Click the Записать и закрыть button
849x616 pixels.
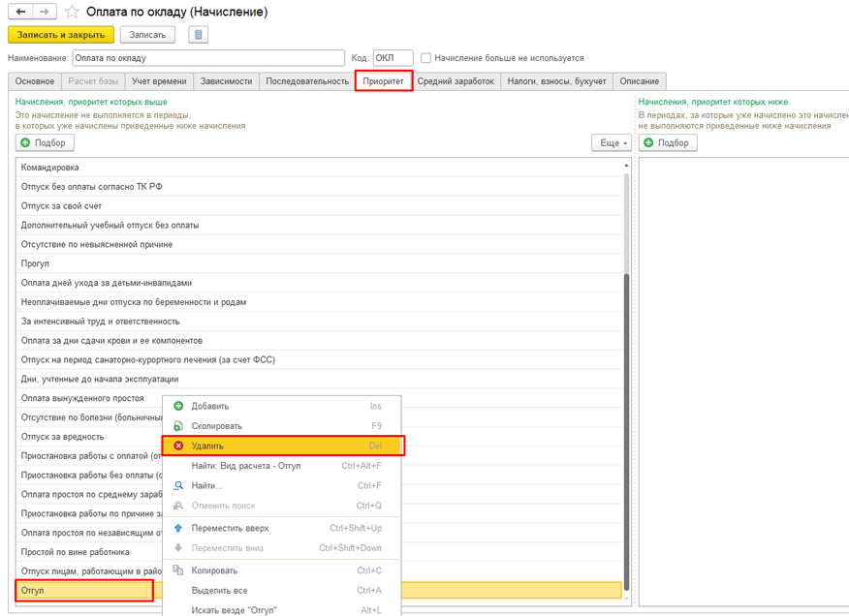pyautogui.click(x=61, y=35)
